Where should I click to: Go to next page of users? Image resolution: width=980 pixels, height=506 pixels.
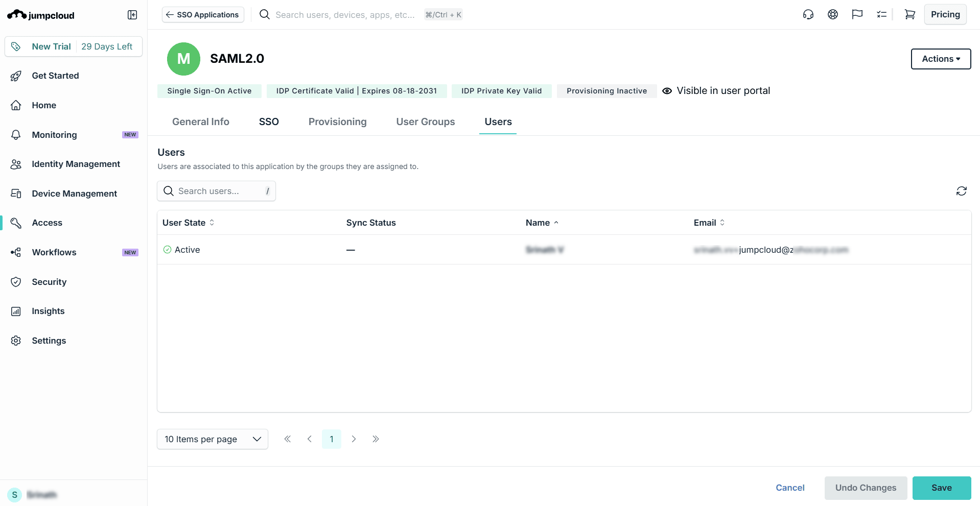pos(354,439)
